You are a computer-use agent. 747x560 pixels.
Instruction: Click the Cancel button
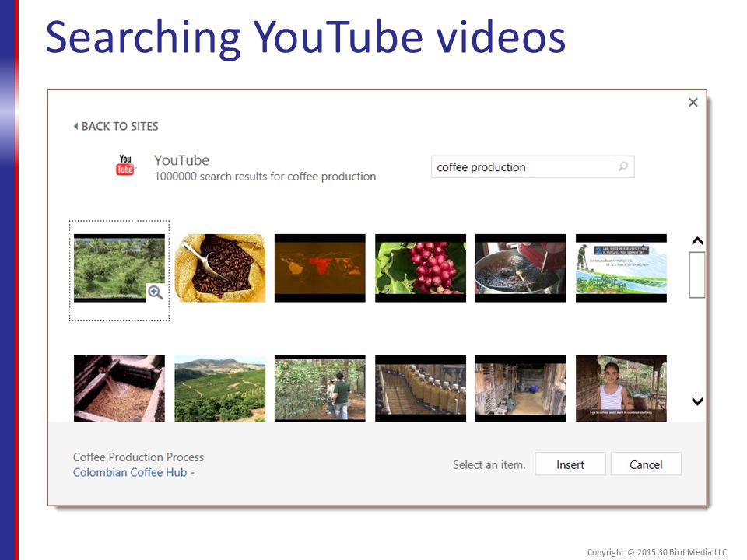[646, 464]
